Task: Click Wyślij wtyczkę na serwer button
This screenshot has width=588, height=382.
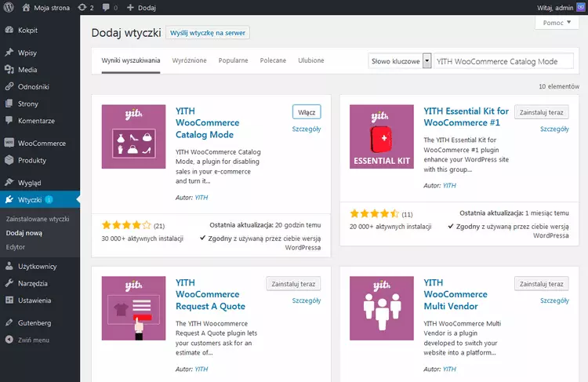Action: pyautogui.click(x=208, y=33)
